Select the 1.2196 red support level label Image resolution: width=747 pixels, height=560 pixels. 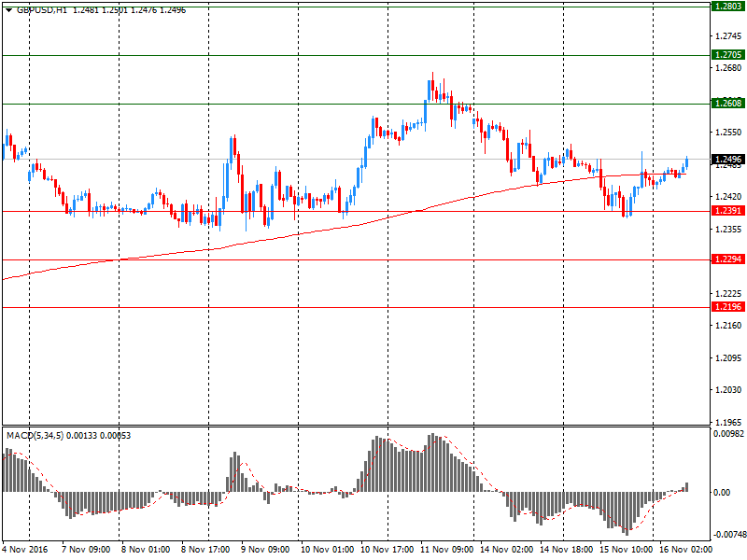pyautogui.click(x=728, y=307)
